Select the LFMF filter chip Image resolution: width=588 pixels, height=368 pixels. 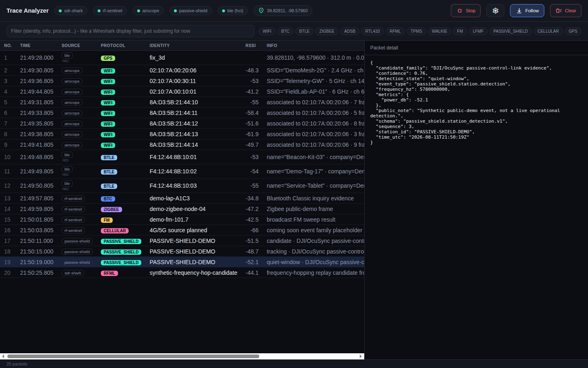(478, 31)
